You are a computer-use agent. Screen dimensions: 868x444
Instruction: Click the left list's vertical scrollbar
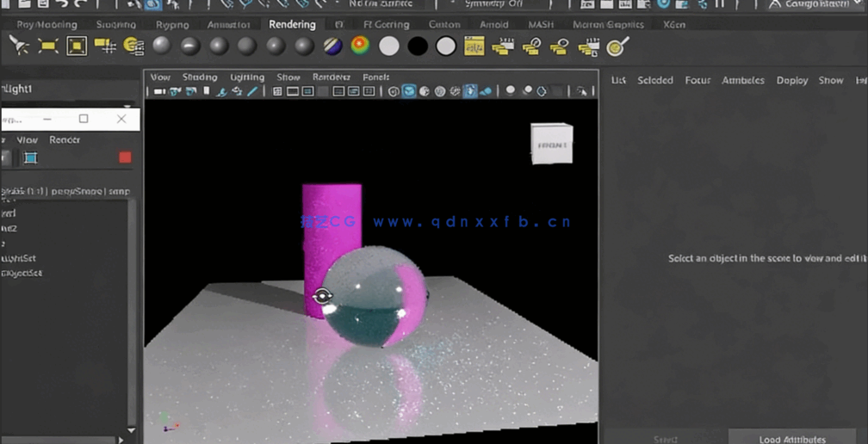(x=132, y=315)
